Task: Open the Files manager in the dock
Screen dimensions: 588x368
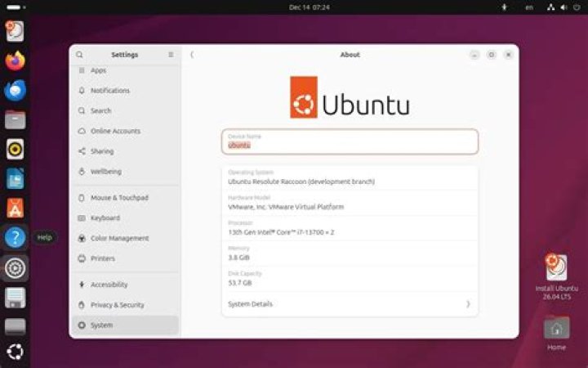Action: pos(15,119)
